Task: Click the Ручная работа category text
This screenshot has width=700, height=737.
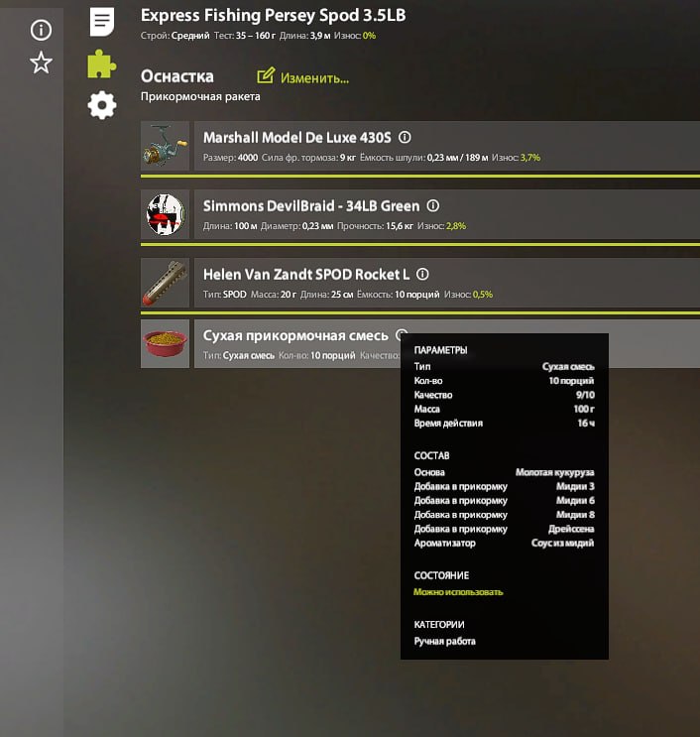Action: [x=444, y=642]
